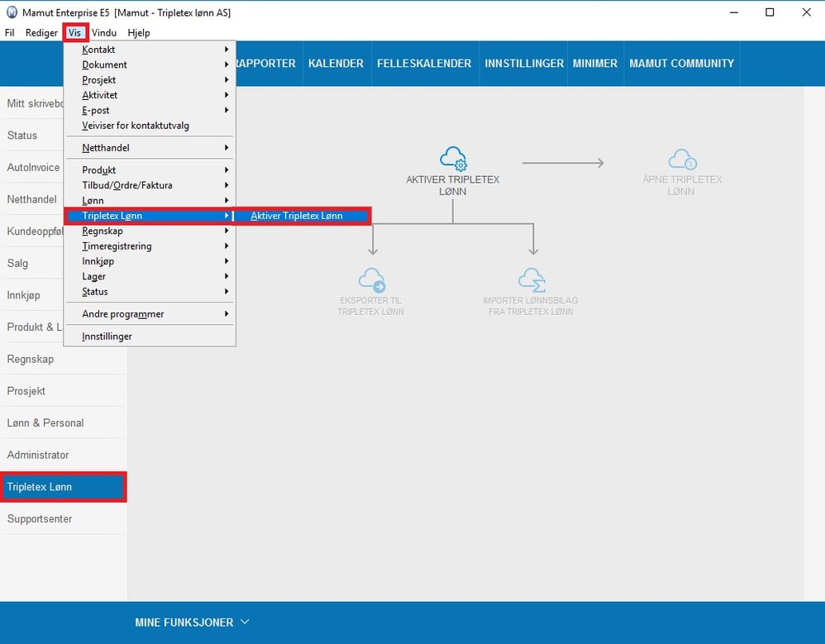Viewport: 825px width, 644px height.
Task: Open Netthandel in the left sidebar
Action: tap(32, 199)
